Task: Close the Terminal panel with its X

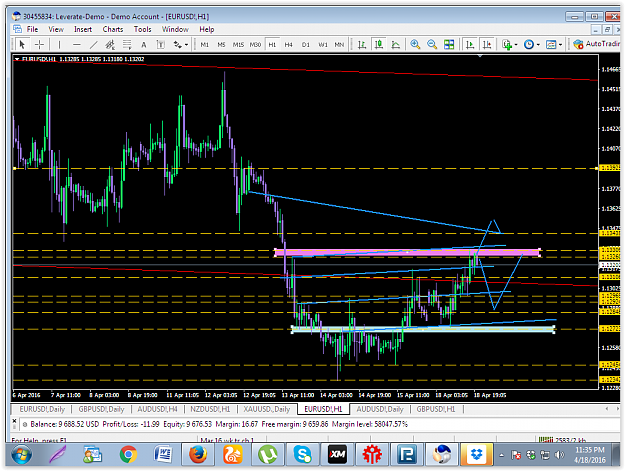Action: [x=14, y=421]
